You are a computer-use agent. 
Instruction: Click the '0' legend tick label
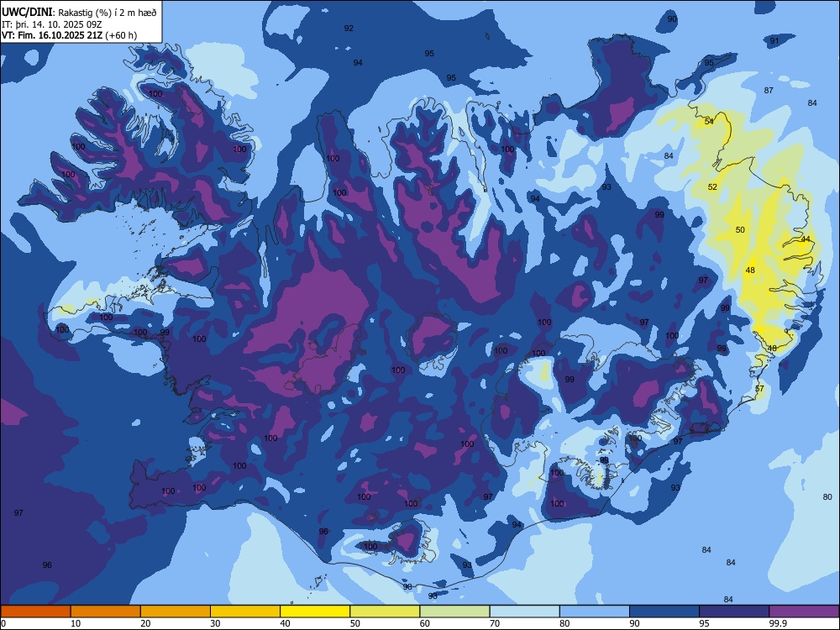pyautogui.click(x=3, y=623)
